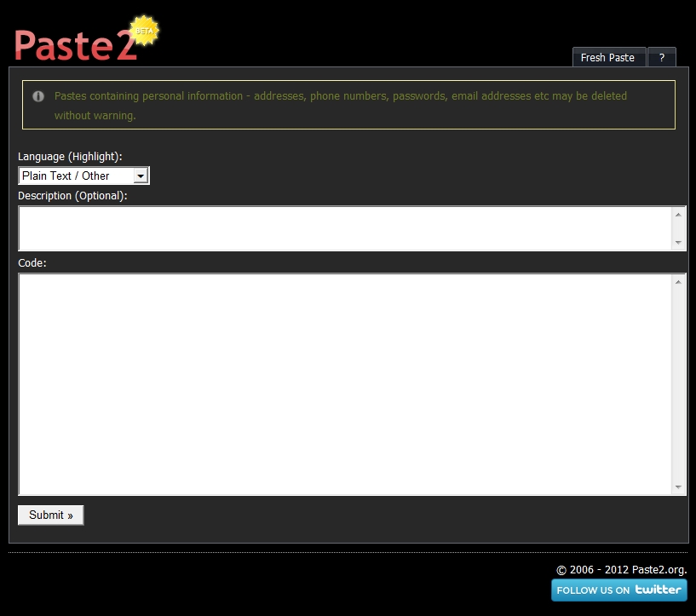Click the dropdown arrow beside Plain Text / Other

coord(141,176)
